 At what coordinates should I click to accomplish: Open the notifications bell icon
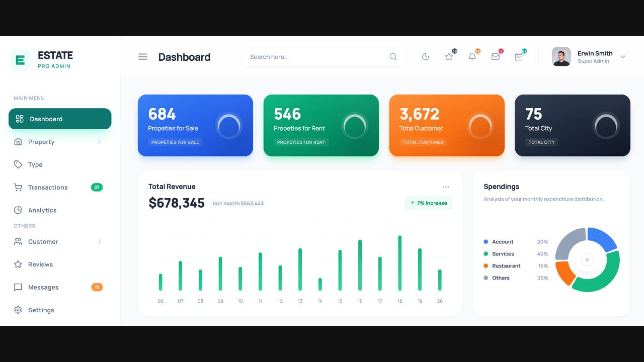(x=472, y=56)
